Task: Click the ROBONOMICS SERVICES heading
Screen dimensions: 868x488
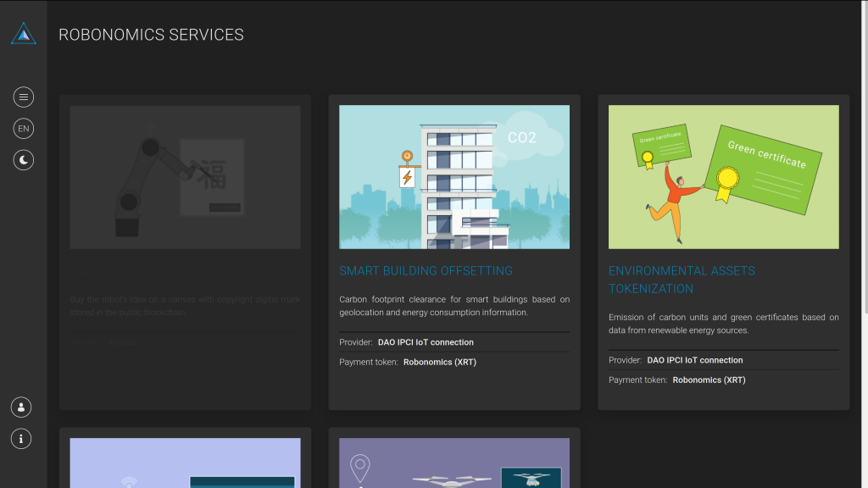Action: point(151,34)
